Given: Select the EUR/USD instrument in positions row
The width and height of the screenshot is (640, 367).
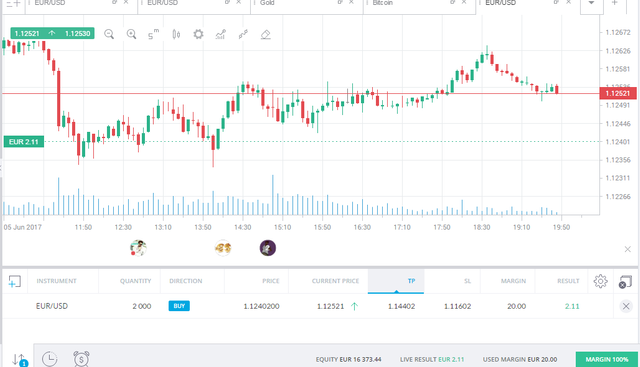Looking at the screenshot, I should pos(52,306).
